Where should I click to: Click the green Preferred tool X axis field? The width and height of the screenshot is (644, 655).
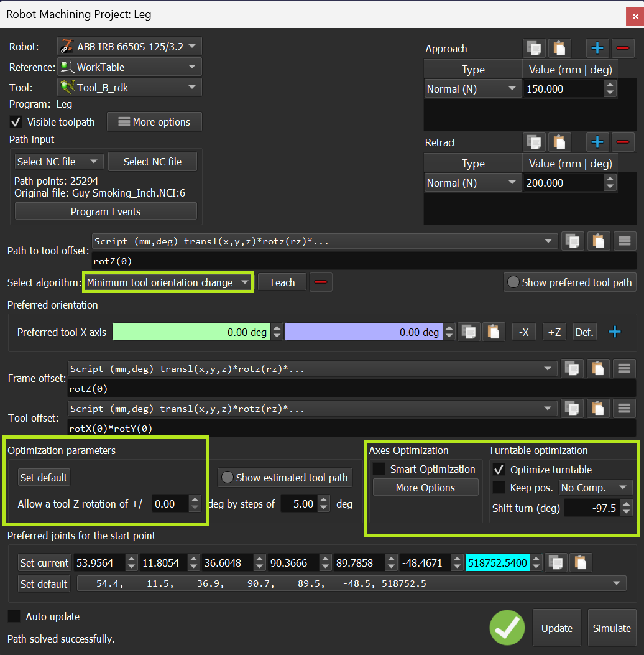[191, 332]
